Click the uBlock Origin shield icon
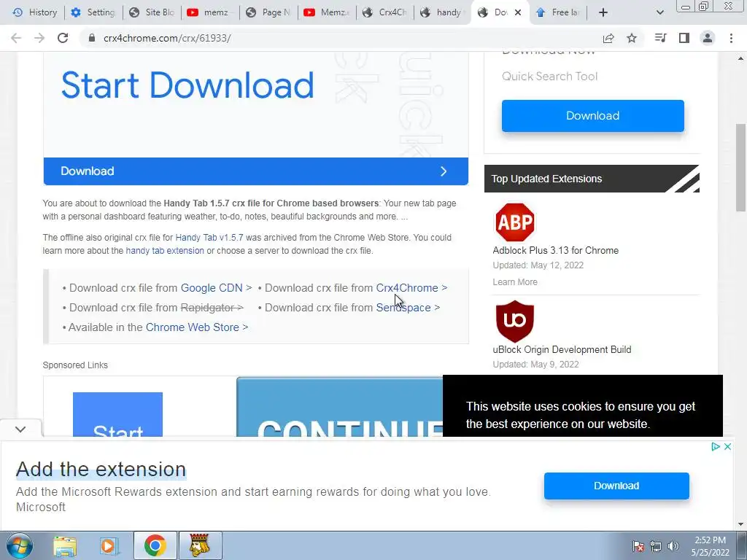This screenshot has height=560, width=747. (x=514, y=321)
